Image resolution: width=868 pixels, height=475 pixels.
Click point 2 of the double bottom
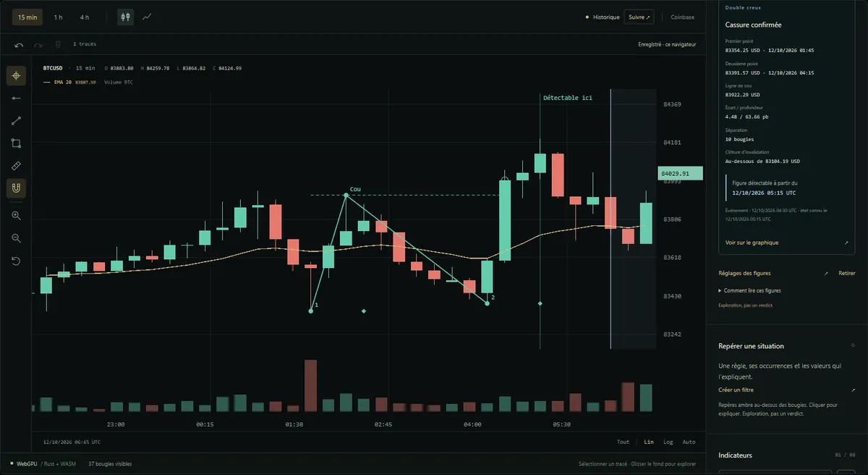pyautogui.click(x=487, y=303)
